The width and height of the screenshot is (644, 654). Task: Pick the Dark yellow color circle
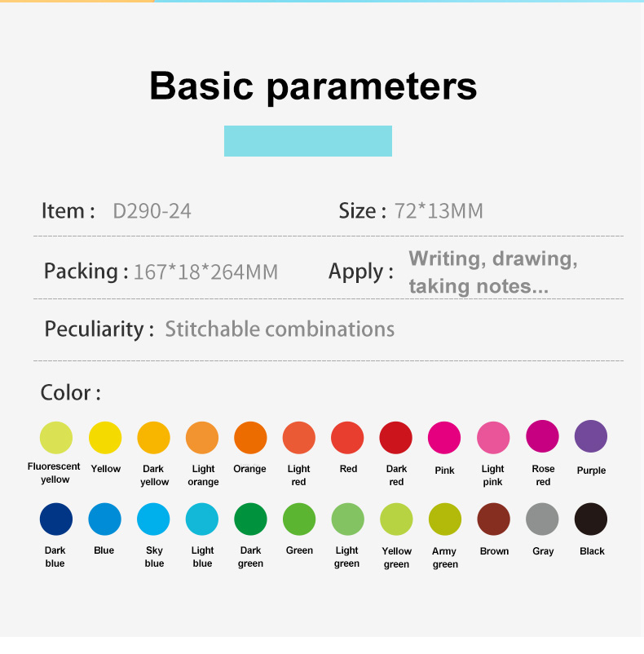(153, 437)
